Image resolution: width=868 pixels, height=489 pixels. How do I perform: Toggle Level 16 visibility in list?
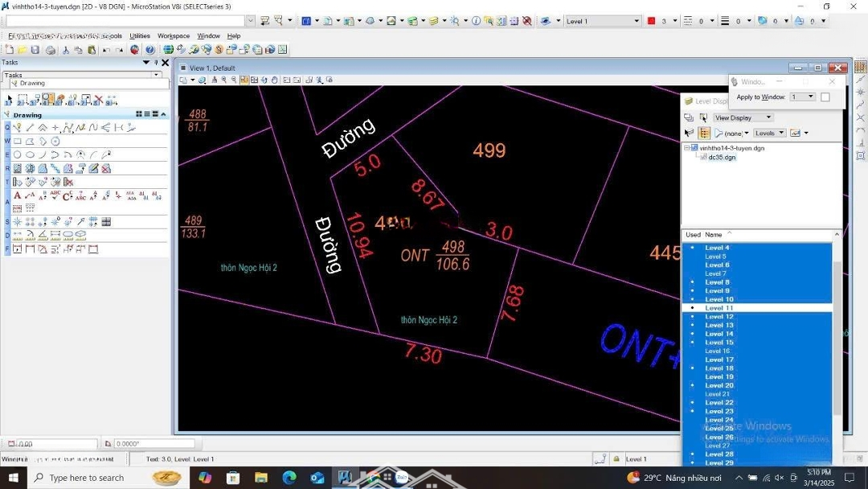718,351
